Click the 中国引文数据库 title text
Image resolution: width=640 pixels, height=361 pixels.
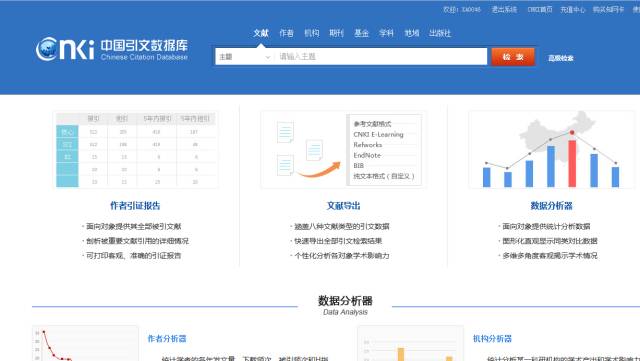[x=144, y=45]
